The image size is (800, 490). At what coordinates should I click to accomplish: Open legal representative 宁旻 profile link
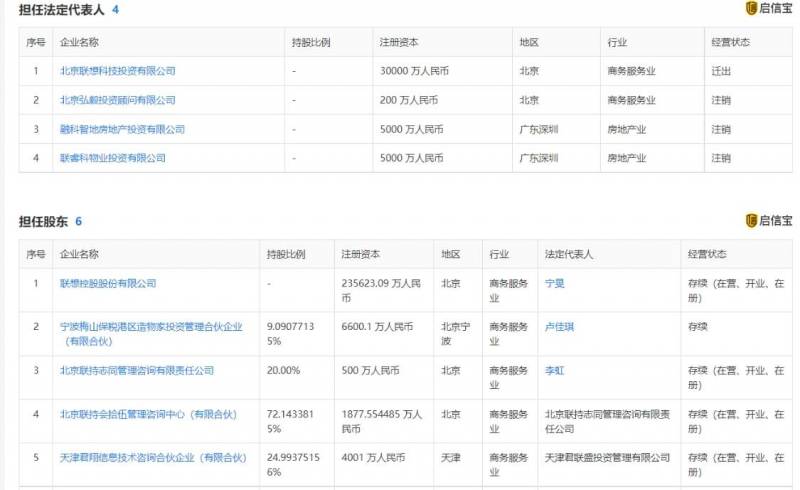point(555,283)
